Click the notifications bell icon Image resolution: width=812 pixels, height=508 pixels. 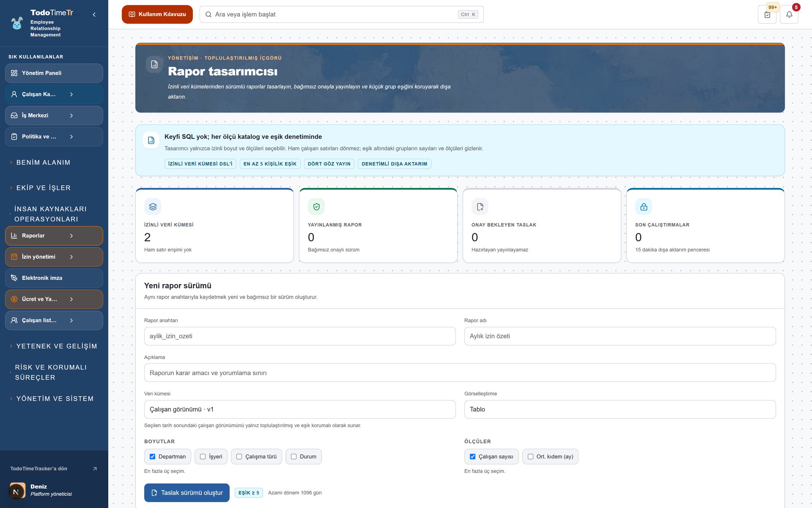point(789,14)
